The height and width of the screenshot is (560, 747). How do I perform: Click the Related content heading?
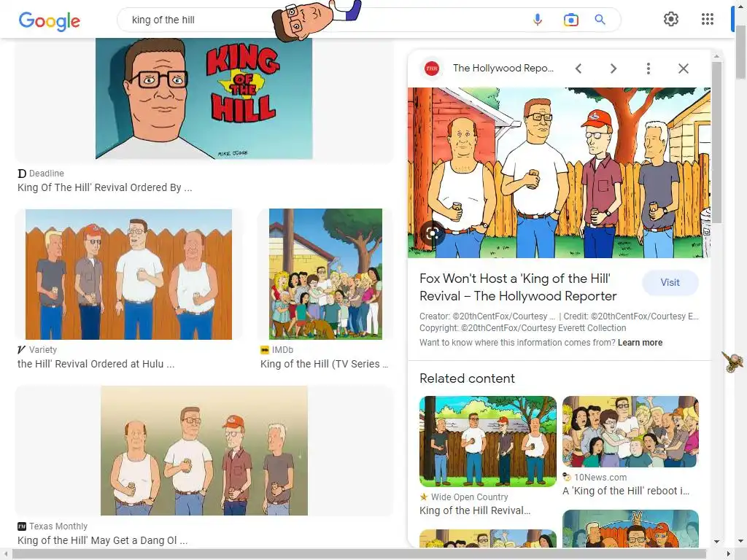(467, 378)
